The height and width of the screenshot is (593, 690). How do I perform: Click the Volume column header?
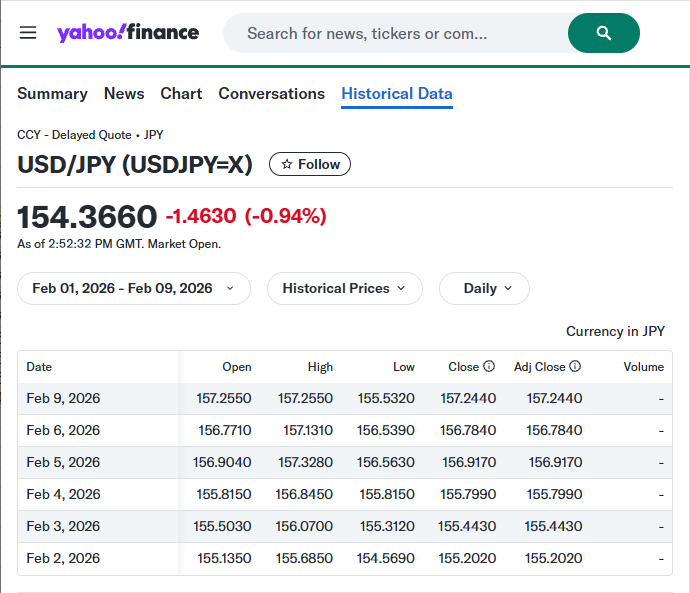[644, 366]
